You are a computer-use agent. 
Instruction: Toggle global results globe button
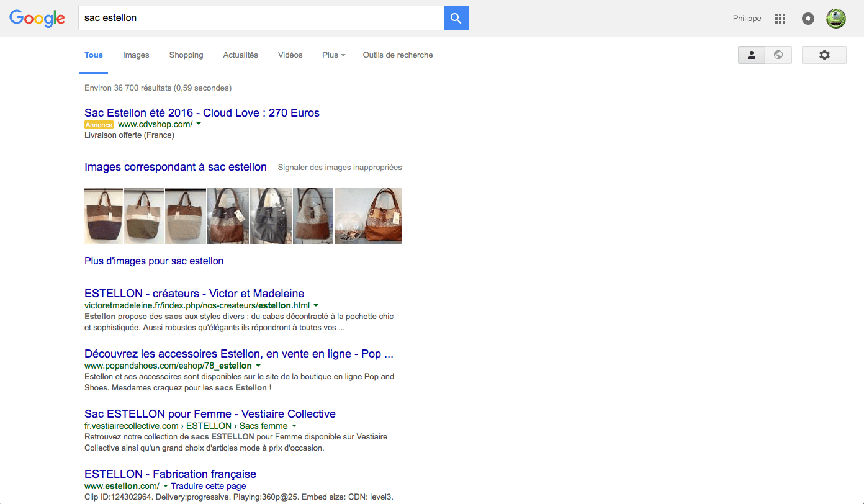[778, 55]
